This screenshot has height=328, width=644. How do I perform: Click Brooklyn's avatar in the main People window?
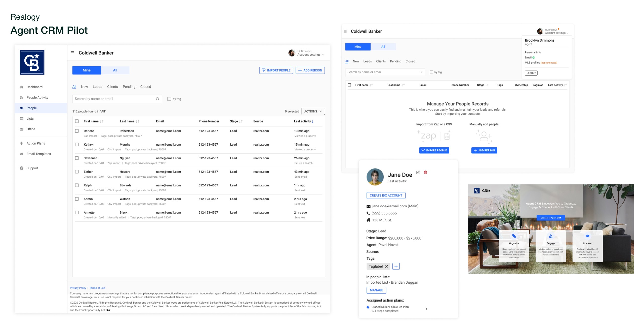click(x=292, y=53)
